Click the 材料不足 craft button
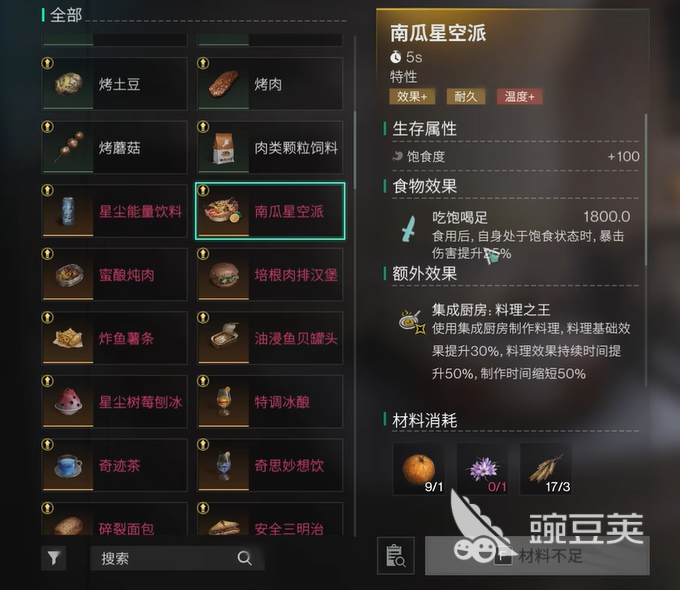This screenshot has height=590, width=680. (537, 556)
